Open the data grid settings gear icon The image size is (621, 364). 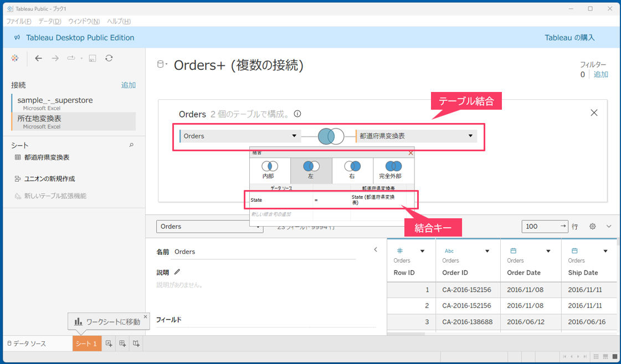592,227
